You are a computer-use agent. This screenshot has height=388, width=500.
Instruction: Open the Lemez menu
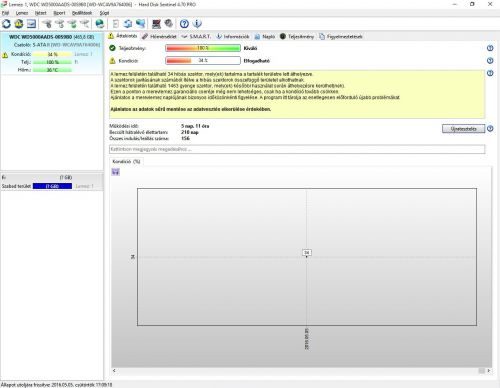point(22,13)
